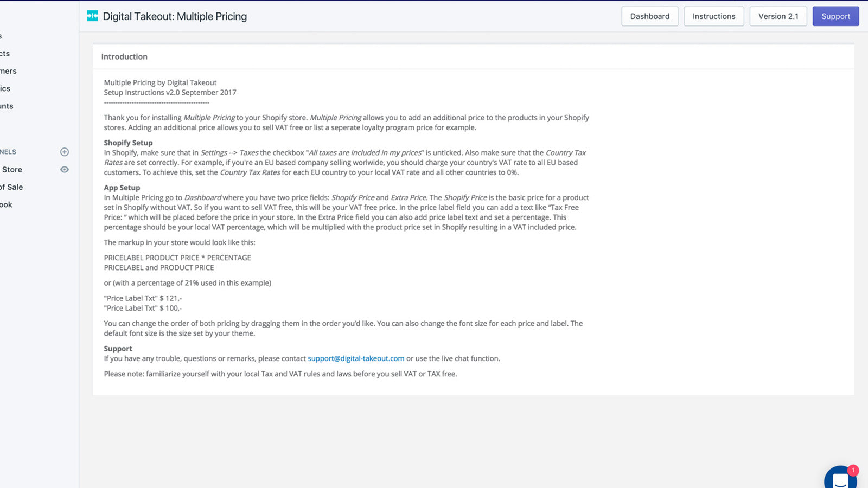The image size is (868, 488).
Task: Email support@digital-takeout.com via the link
Action: tap(356, 358)
